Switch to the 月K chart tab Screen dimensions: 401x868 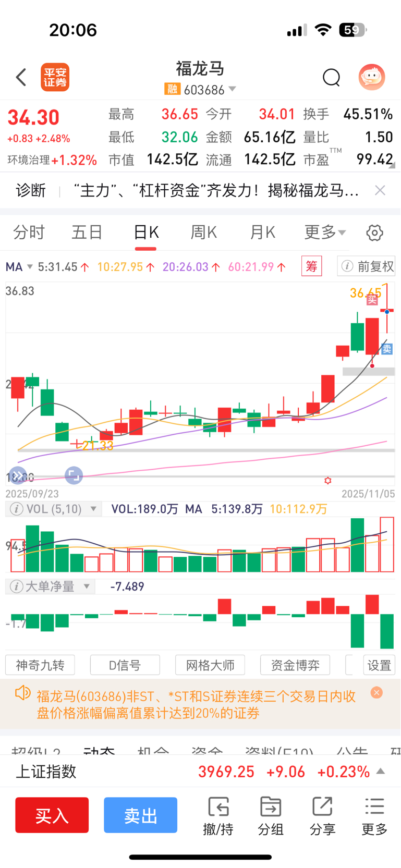pyautogui.click(x=262, y=232)
